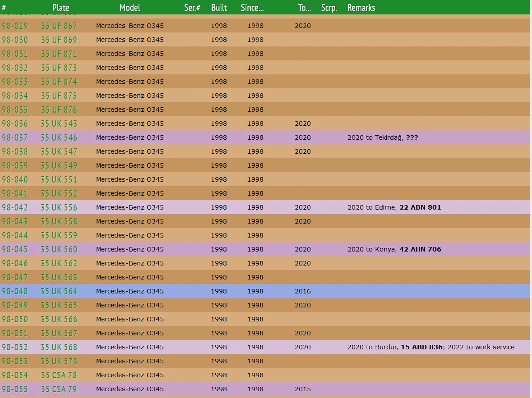This screenshot has height=398, width=532.
Task: Open fleet number 98-029 link
Action: pyautogui.click(x=15, y=26)
